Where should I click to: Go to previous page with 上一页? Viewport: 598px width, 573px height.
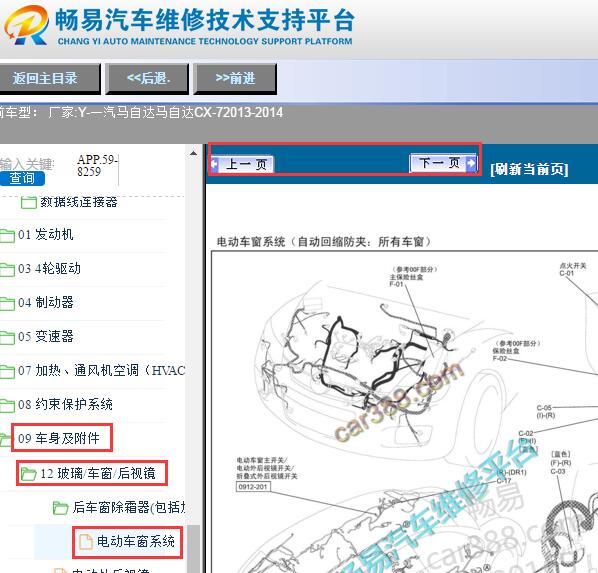click(x=242, y=164)
